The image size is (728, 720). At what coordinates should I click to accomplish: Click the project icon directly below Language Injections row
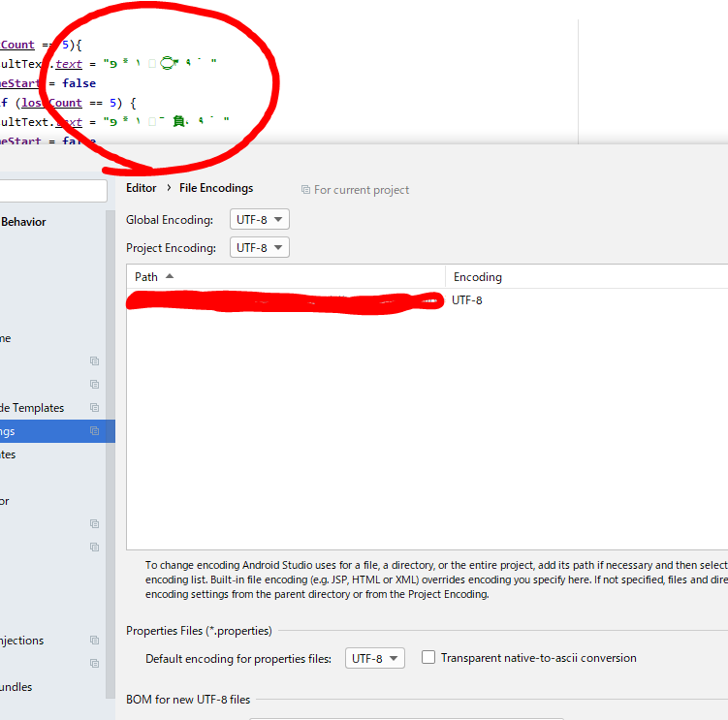pyautogui.click(x=94, y=664)
